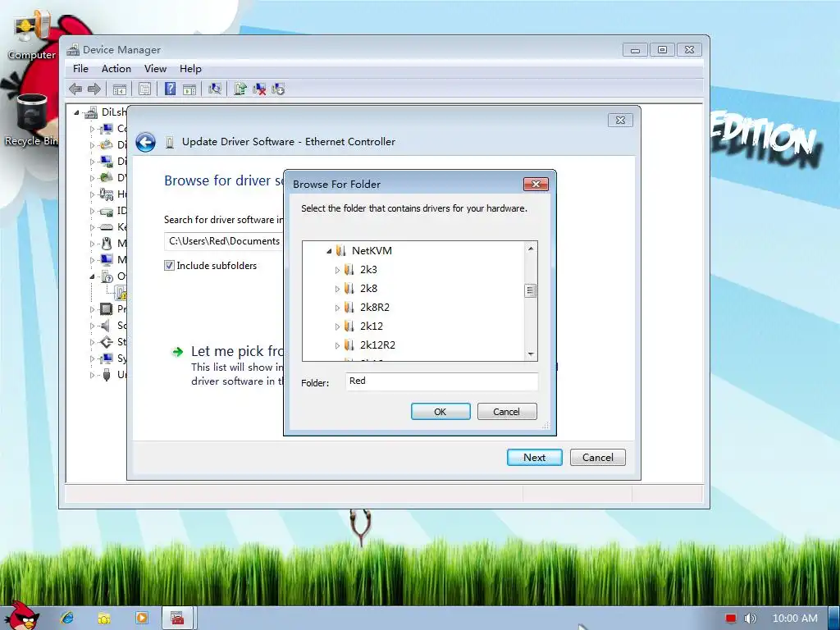Open the File menu
The width and height of the screenshot is (840, 630).
click(x=81, y=69)
